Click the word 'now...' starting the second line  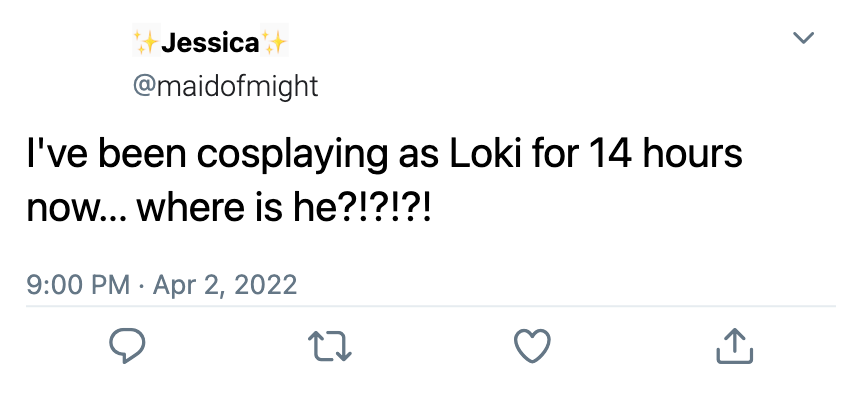click(77, 211)
